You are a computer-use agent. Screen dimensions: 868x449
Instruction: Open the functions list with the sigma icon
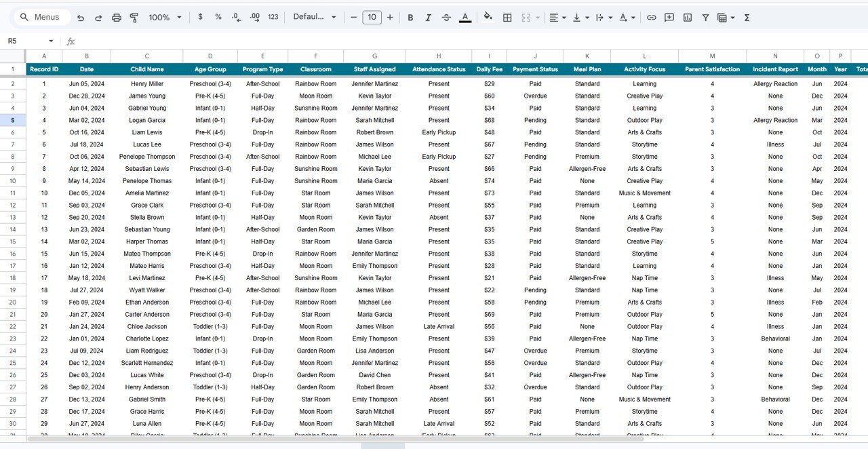click(746, 17)
